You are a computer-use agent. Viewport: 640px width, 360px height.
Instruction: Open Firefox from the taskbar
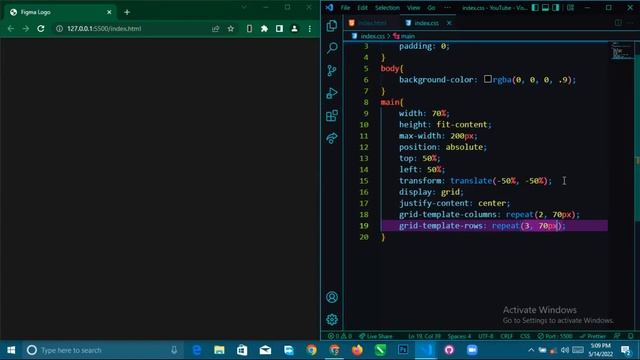(358, 350)
